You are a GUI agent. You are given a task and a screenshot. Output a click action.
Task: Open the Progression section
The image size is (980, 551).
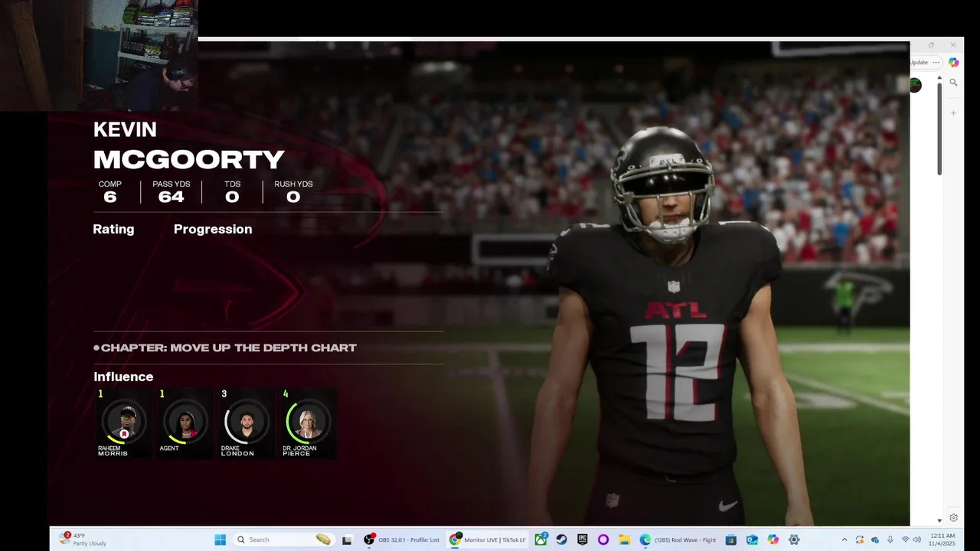click(213, 229)
